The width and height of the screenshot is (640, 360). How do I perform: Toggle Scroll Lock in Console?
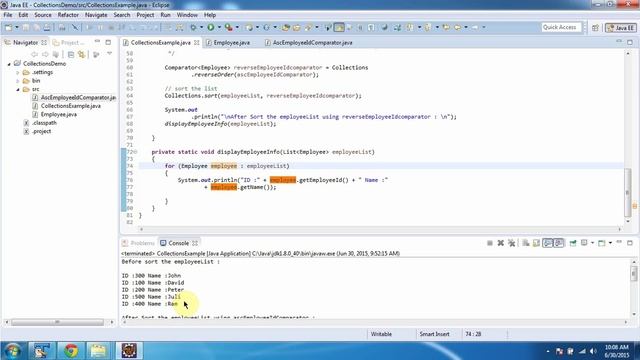[x=536, y=243]
